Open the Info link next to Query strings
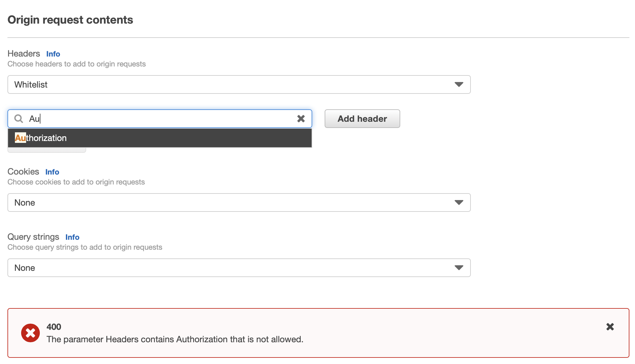The image size is (635, 364). pyautogui.click(x=72, y=237)
